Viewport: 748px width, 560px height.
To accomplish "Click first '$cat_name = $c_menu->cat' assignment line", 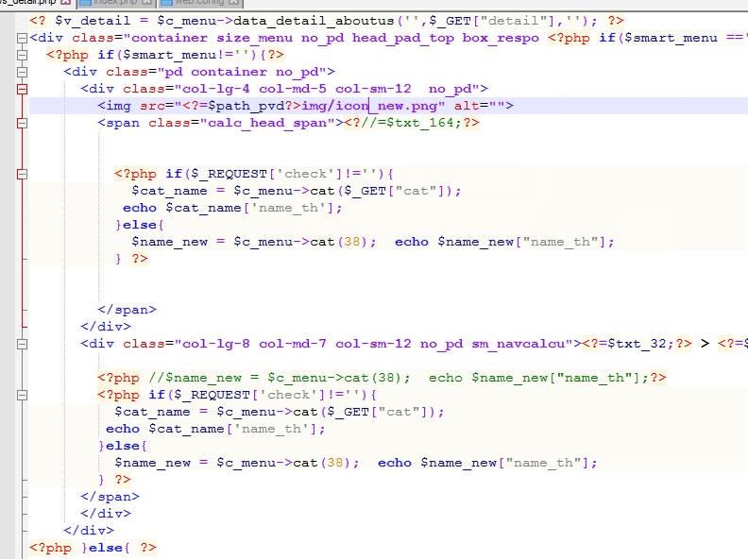I will click(x=297, y=192).
